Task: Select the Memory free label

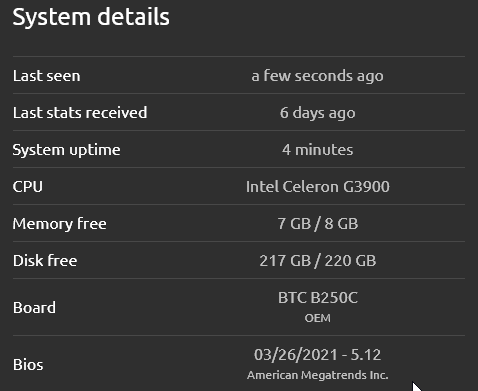Action: (60, 224)
